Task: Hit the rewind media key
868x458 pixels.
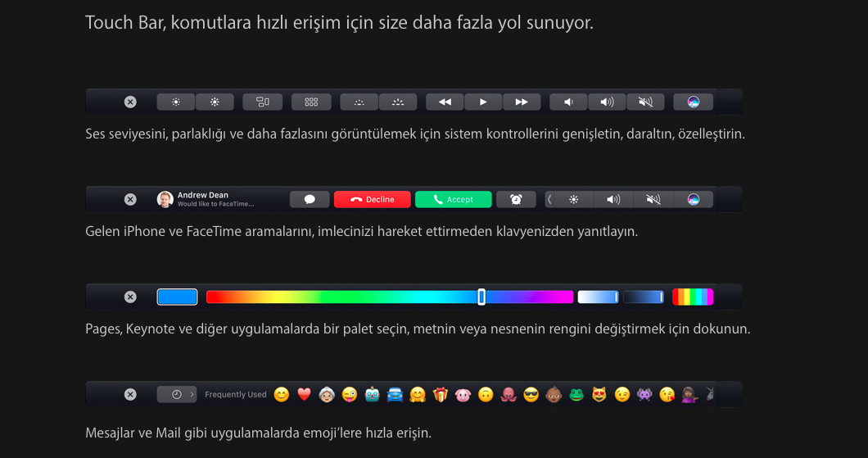Action: coord(445,102)
